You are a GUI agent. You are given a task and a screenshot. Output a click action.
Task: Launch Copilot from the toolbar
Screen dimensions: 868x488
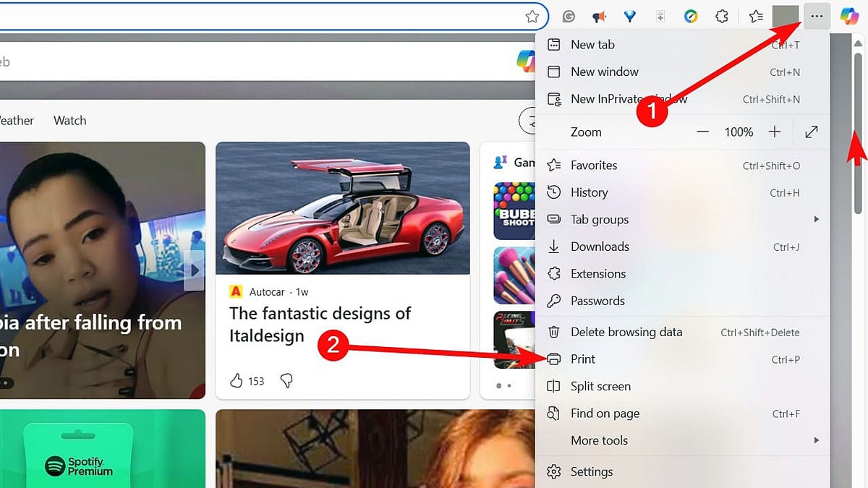coord(848,16)
